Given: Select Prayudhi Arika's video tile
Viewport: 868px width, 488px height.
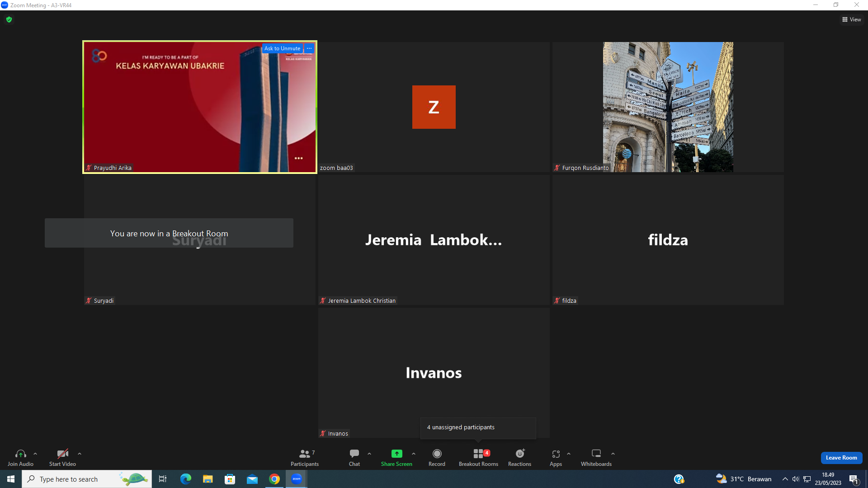Looking at the screenshot, I should pos(199,107).
